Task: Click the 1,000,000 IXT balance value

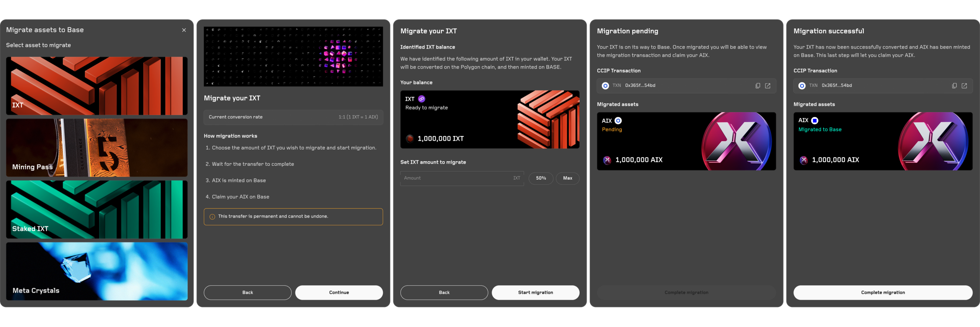Action: pos(441,139)
